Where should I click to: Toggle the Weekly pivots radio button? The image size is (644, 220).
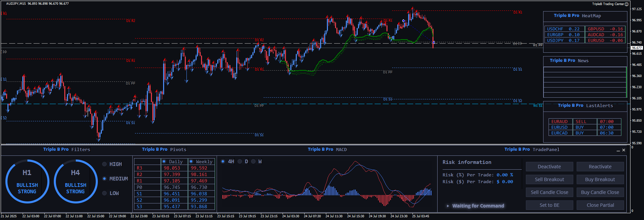(x=191, y=162)
